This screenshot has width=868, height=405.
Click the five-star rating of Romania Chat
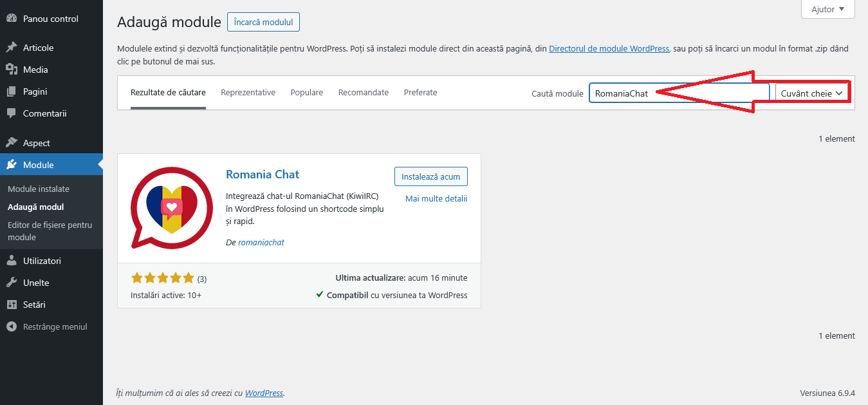(x=162, y=278)
